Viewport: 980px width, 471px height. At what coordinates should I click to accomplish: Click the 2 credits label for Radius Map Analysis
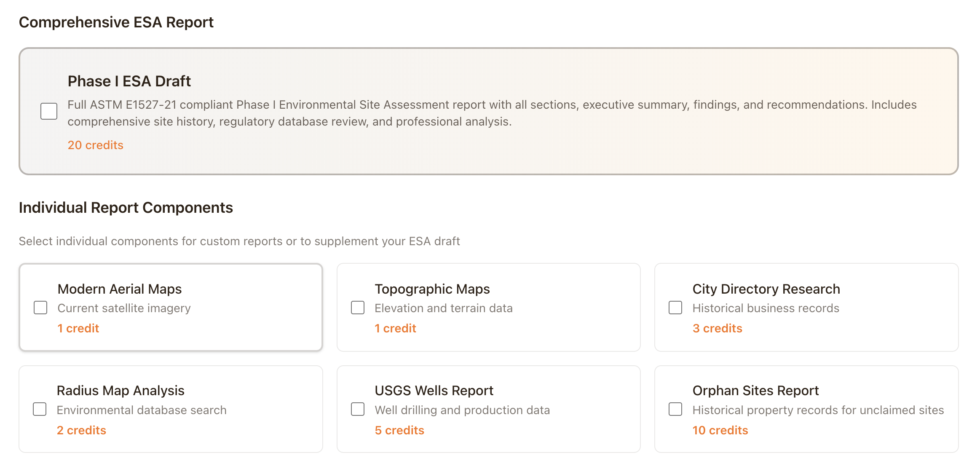point(81,430)
